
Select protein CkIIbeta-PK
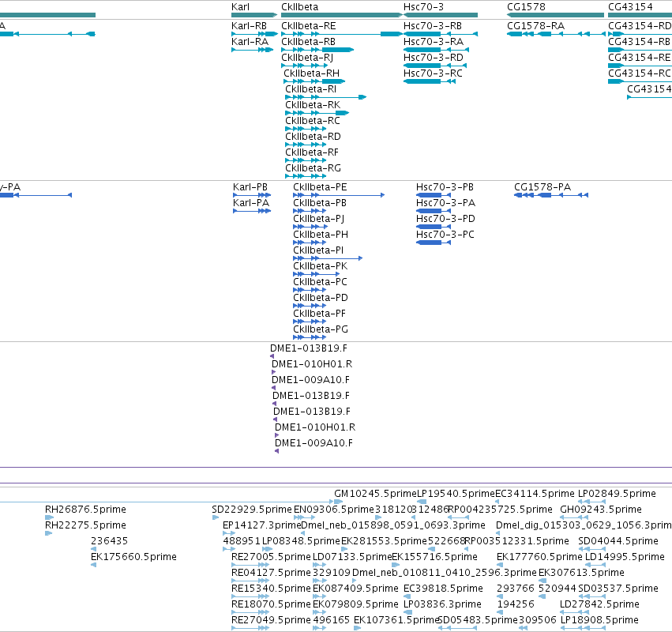[320, 267]
